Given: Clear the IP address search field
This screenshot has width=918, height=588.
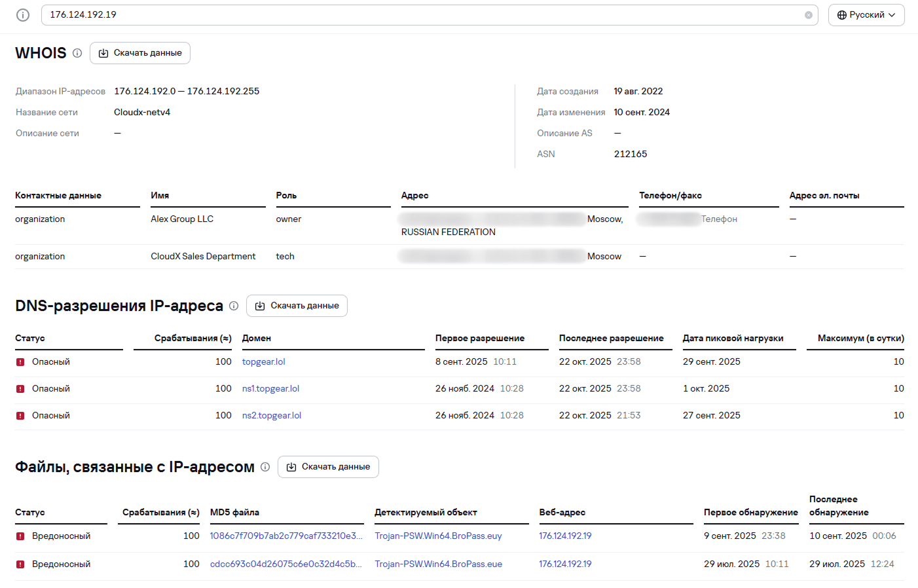Looking at the screenshot, I should coord(808,15).
